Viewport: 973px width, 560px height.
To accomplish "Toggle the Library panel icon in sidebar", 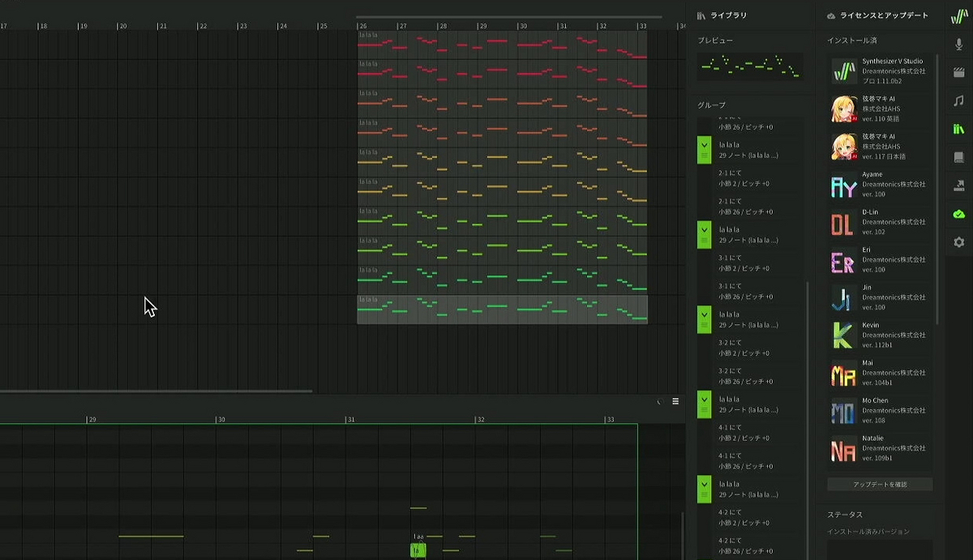I will click(959, 129).
